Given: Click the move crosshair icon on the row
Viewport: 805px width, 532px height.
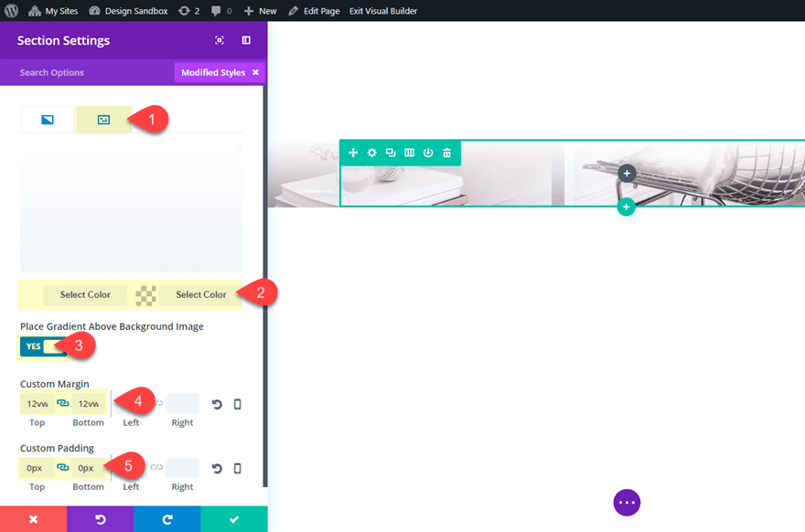Looking at the screenshot, I should point(353,153).
